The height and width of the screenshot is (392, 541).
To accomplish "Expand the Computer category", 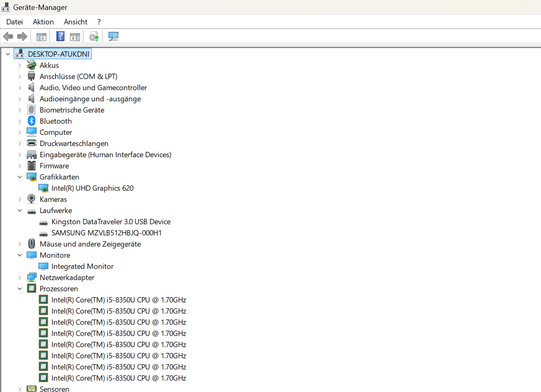I will tap(19, 132).
